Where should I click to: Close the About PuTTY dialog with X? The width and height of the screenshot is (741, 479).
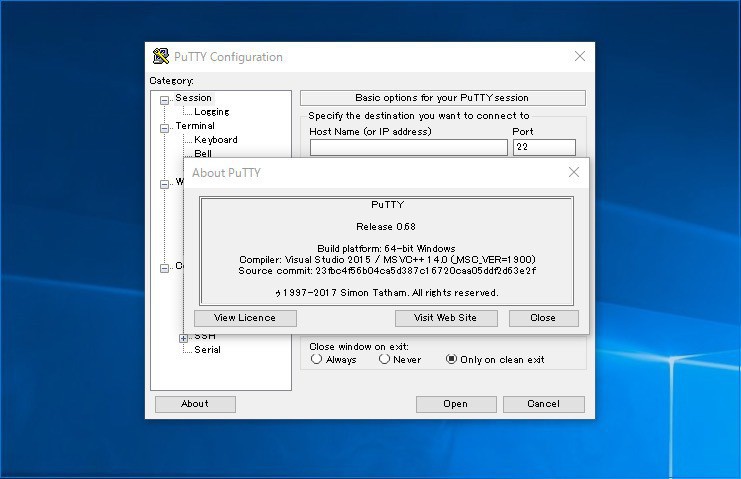[x=574, y=172]
